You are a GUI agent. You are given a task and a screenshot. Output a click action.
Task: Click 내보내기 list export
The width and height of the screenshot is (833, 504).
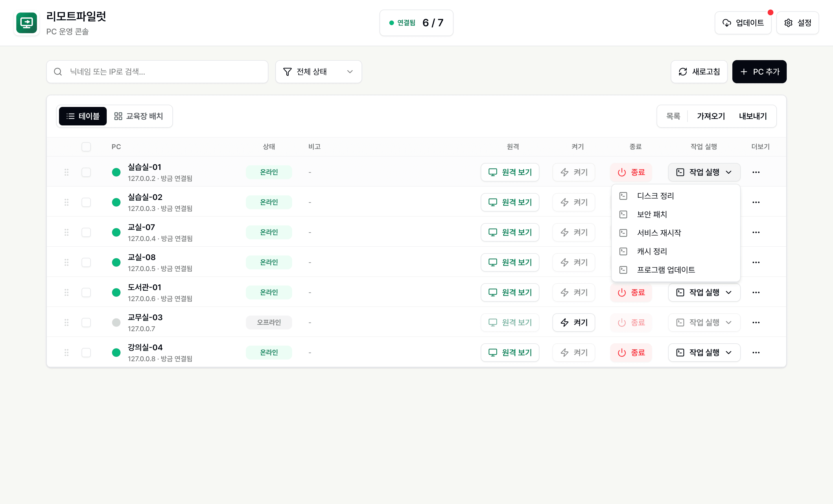coord(753,116)
